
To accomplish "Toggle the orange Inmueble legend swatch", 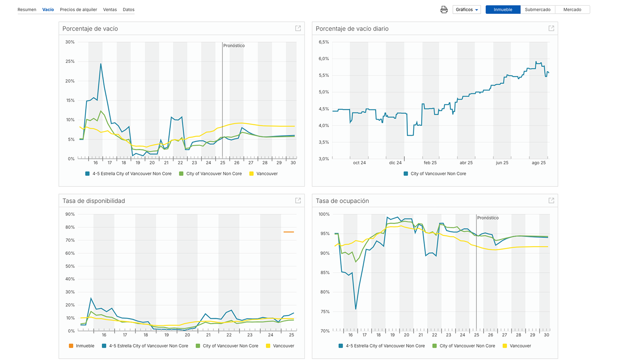I will pos(71,346).
